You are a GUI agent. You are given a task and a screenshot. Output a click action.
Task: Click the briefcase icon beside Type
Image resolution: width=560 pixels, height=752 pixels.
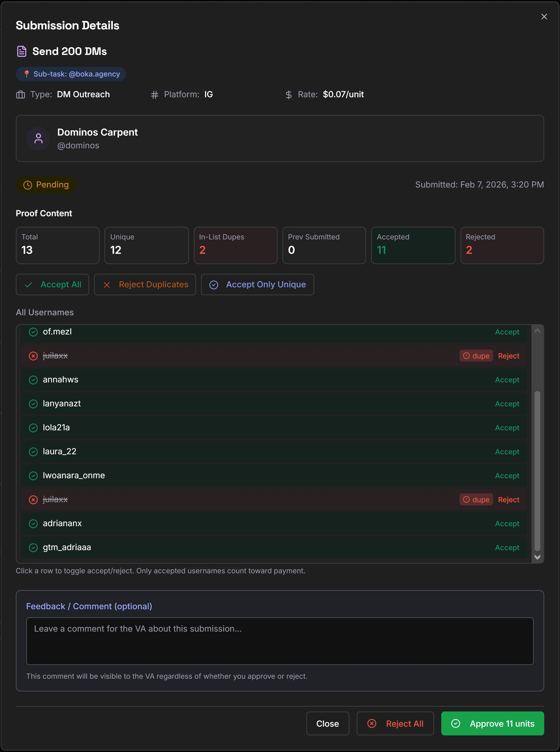coord(21,95)
